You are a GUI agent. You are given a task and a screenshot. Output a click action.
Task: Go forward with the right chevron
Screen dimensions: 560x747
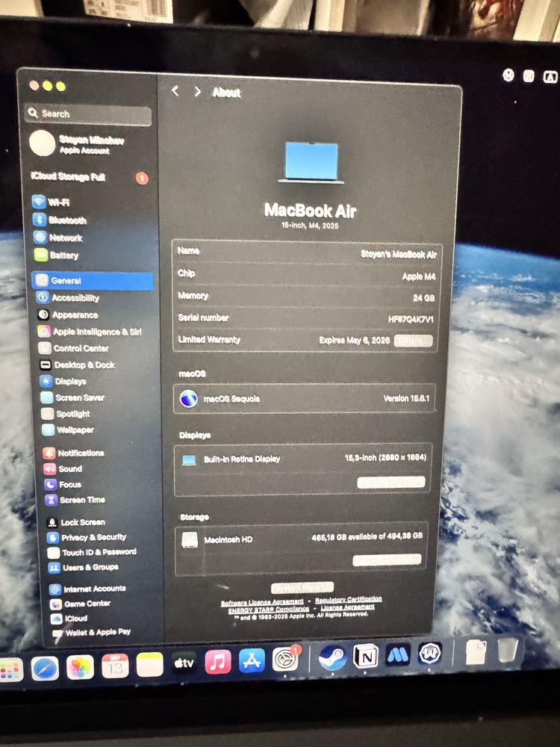click(x=198, y=91)
